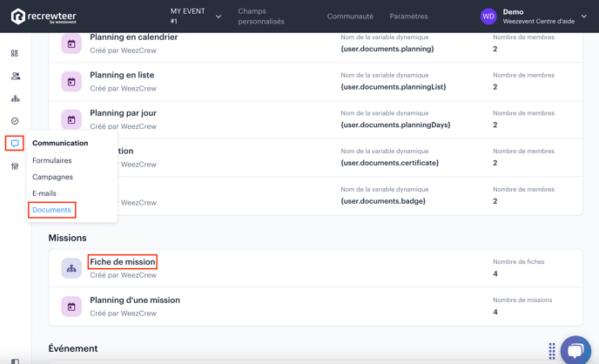Screen dimensions: 599x364
Task: Click the WD user avatar
Action: [488, 17]
